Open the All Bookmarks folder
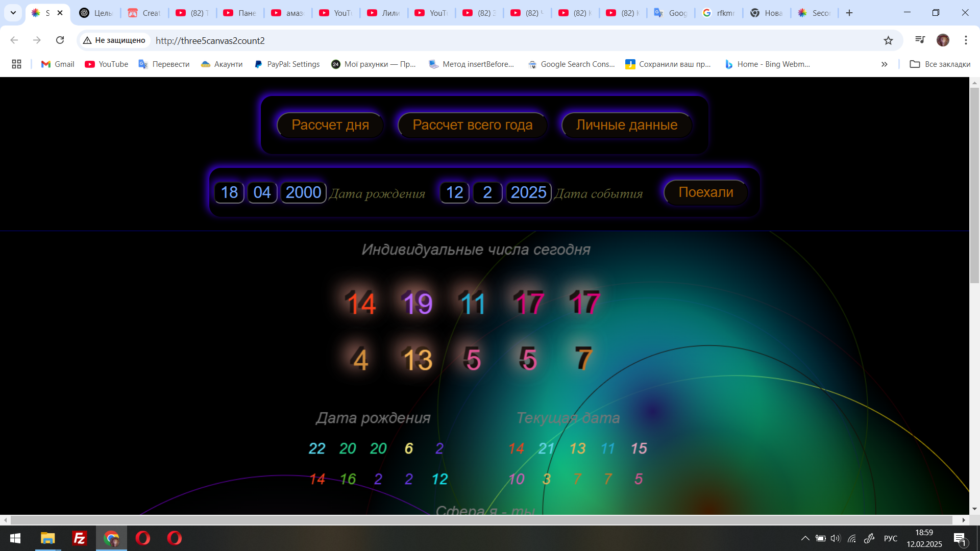Image resolution: width=980 pixels, height=551 pixels. coord(940,64)
